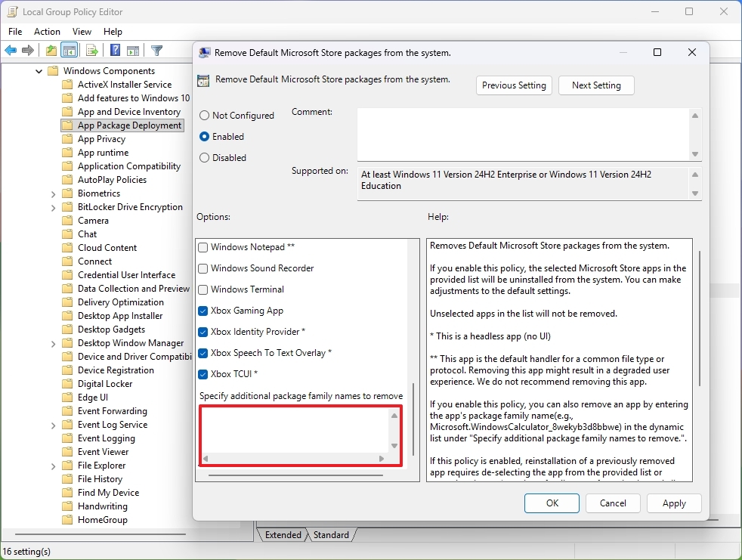Viewport: 742px width, 560px height.
Task: Click the Previous Setting button
Action: pos(514,85)
